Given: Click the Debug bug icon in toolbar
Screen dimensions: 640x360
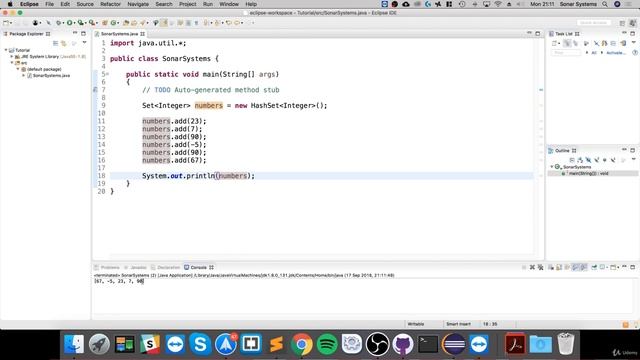Looking at the screenshot, I should 58,23.
